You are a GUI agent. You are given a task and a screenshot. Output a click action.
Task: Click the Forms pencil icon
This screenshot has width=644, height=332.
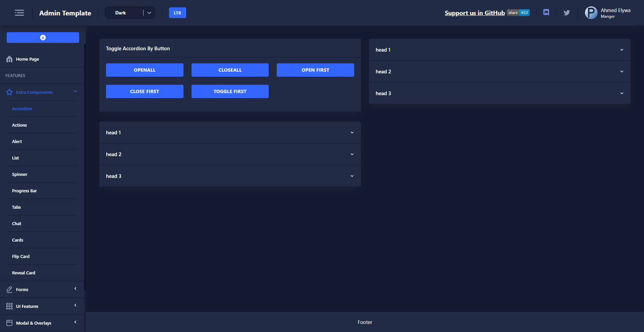pos(9,289)
